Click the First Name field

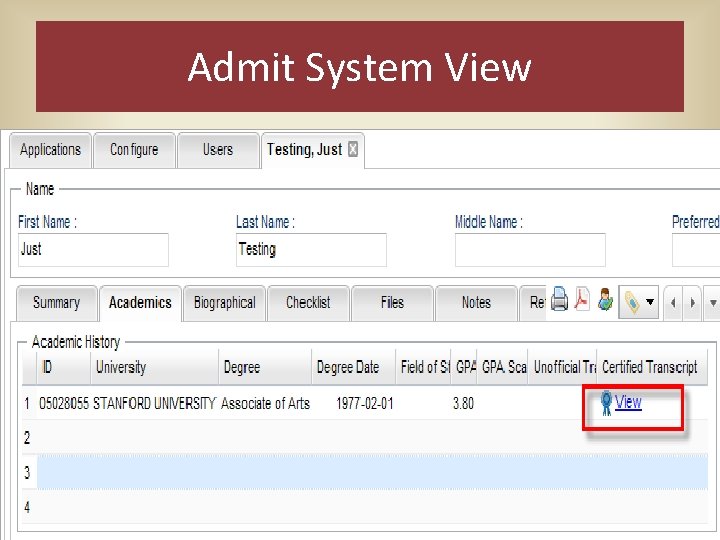coord(93,250)
